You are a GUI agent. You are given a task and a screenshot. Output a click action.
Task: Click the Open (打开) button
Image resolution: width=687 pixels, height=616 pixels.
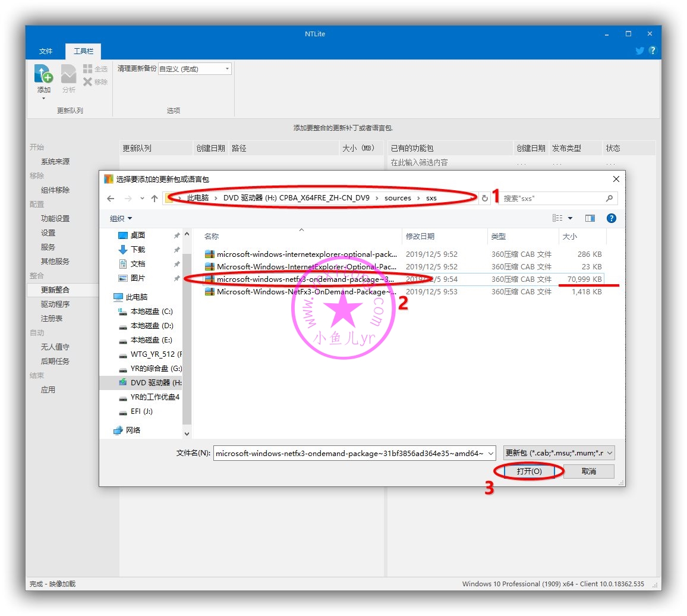click(x=530, y=472)
